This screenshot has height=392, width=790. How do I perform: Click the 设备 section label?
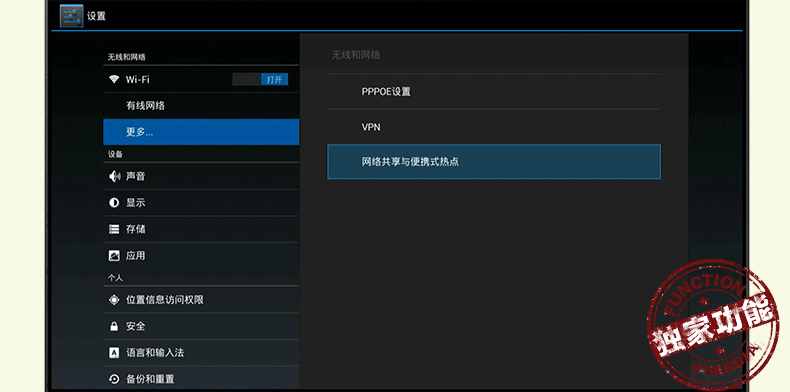pyautogui.click(x=115, y=154)
